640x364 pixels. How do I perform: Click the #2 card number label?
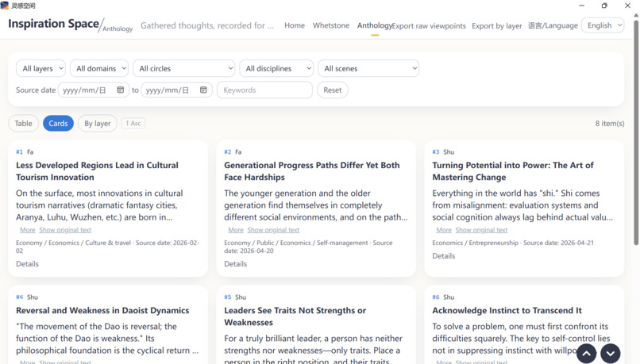227,151
